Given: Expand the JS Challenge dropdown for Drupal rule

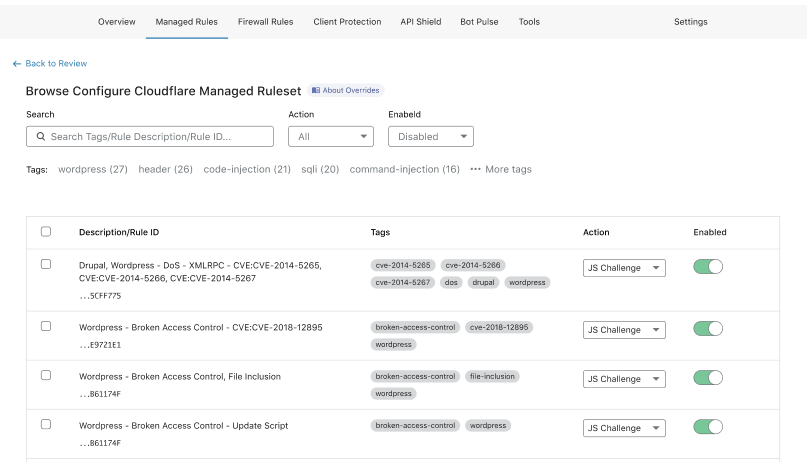Looking at the screenshot, I should tap(624, 268).
